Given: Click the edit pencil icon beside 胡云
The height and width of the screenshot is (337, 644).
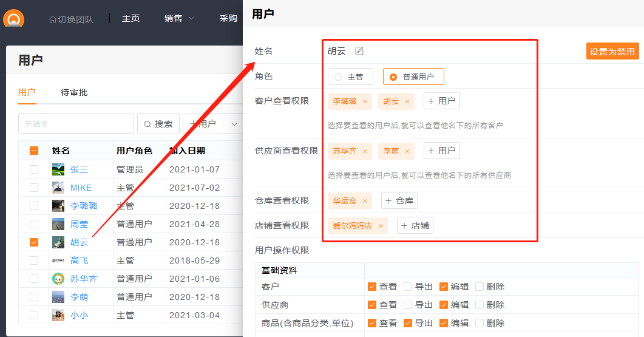Looking at the screenshot, I should click(x=359, y=51).
